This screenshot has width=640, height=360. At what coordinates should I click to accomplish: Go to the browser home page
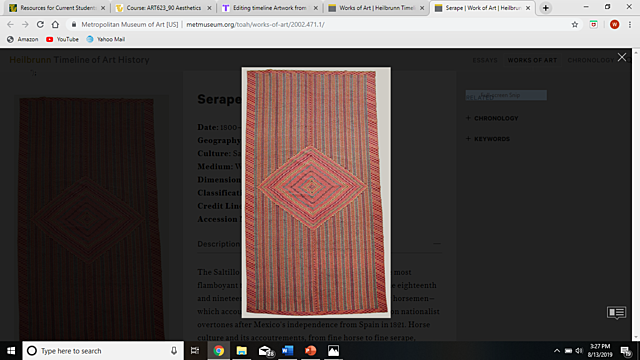point(55,24)
